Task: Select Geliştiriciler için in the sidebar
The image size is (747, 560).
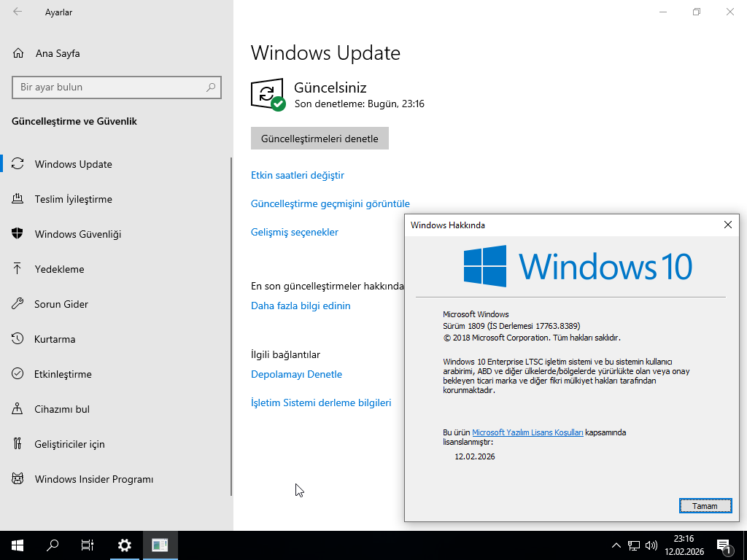Action: coord(69,444)
